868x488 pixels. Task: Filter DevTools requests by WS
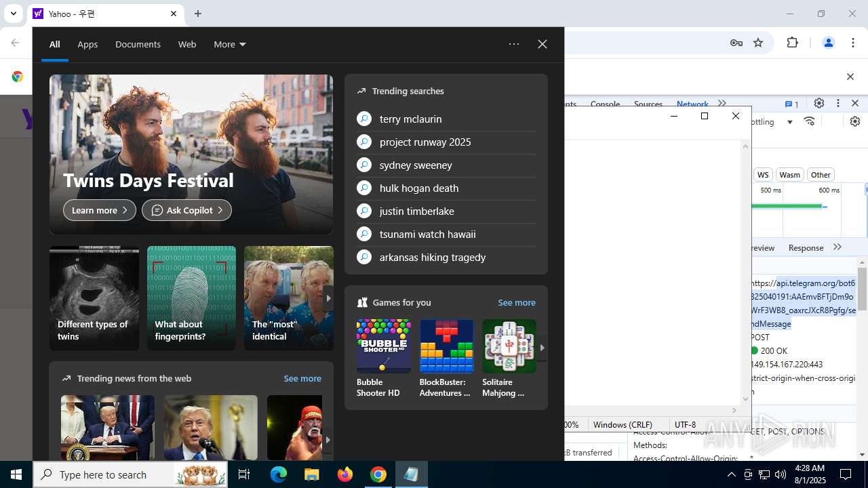click(763, 175)
